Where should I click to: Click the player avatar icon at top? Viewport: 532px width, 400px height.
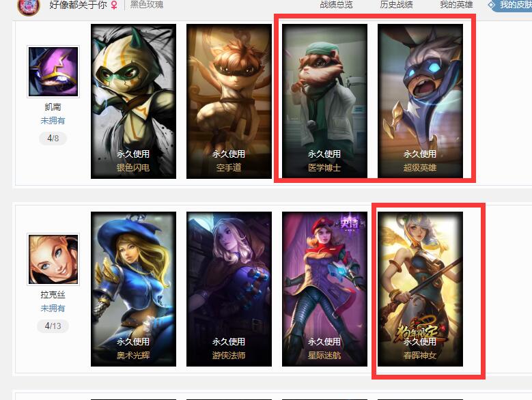(x=29, y=6)
